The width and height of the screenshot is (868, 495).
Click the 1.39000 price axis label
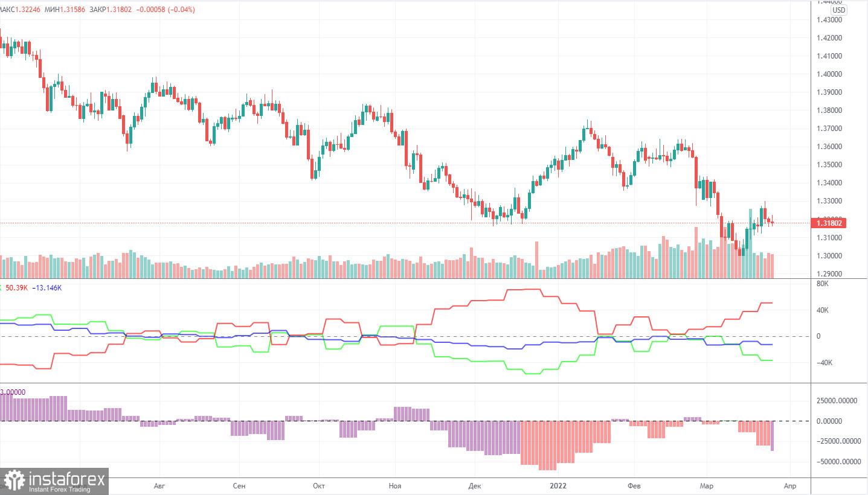click(x=829, y=92)
